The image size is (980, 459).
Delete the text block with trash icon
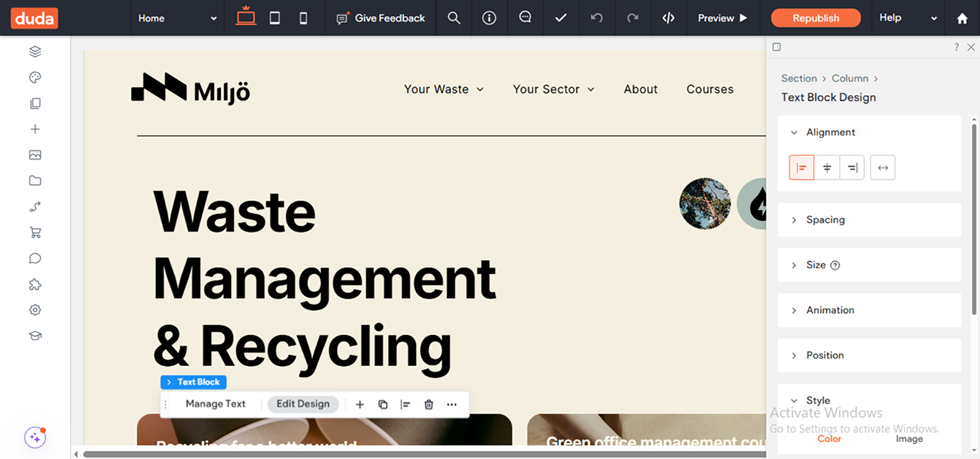coord(429,404)
